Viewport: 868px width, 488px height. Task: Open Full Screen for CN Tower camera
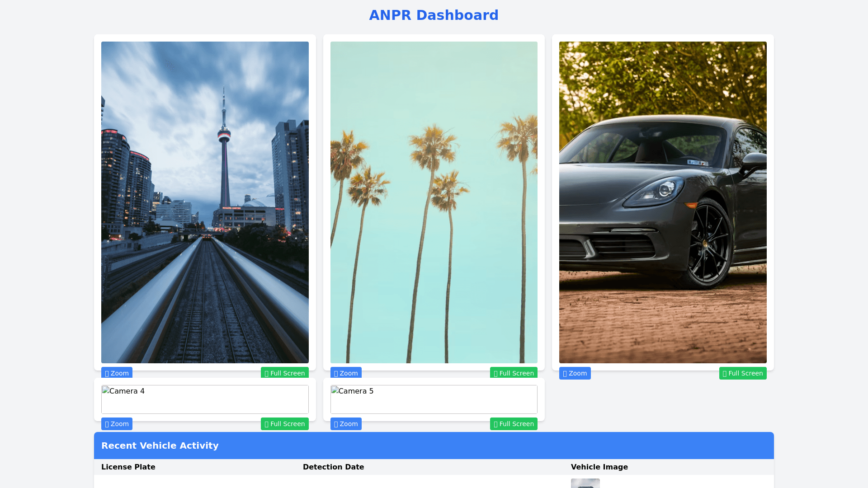284,373
